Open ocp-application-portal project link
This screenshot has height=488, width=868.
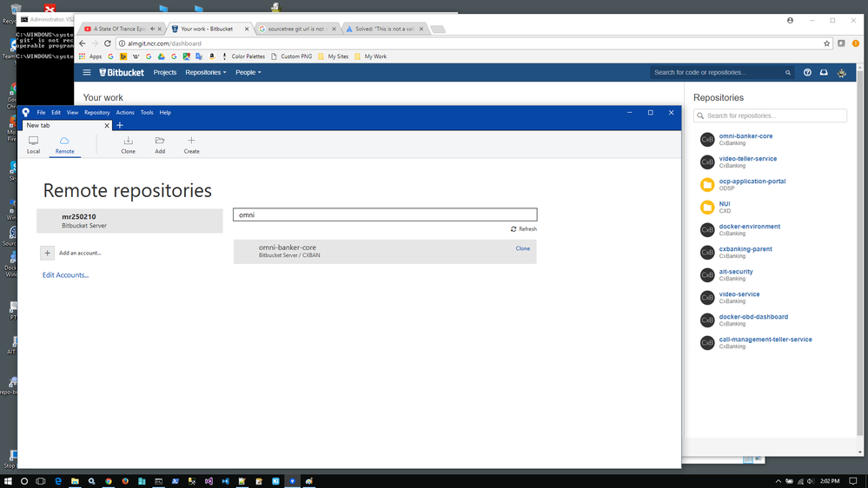click(752, 181)
